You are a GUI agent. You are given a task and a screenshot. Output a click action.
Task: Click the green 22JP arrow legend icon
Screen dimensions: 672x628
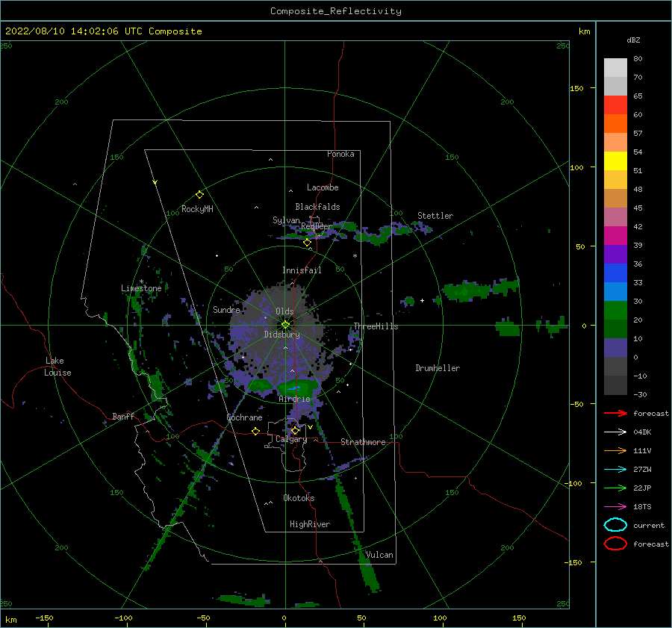tap(615, 488)
